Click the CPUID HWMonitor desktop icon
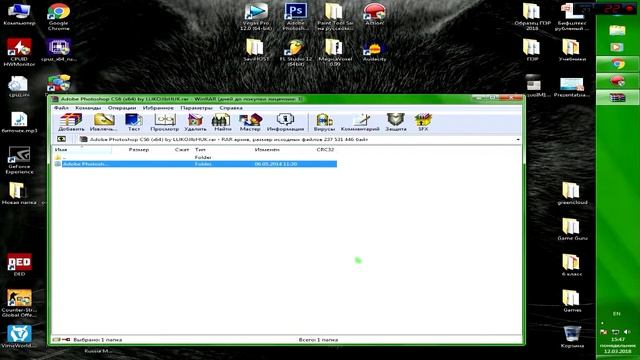Image resolution: width=640 pixels, height=360 pixels. tap(19, 52)
